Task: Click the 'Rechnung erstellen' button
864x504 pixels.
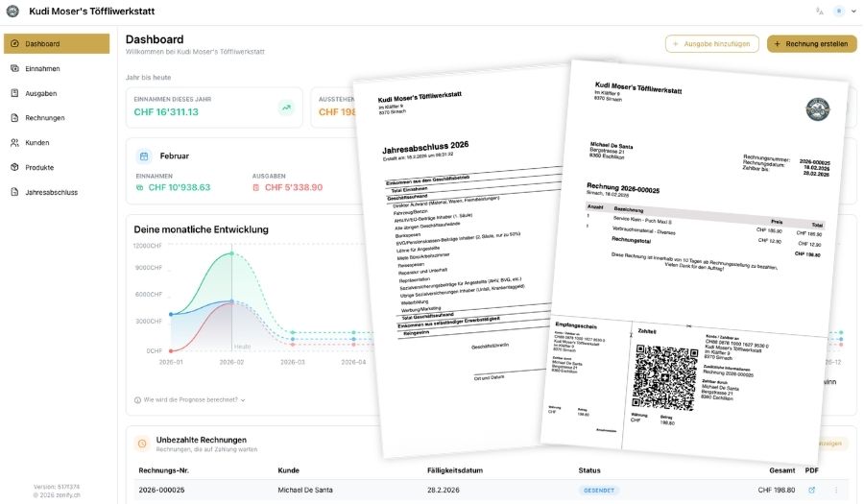Action: 811,43
